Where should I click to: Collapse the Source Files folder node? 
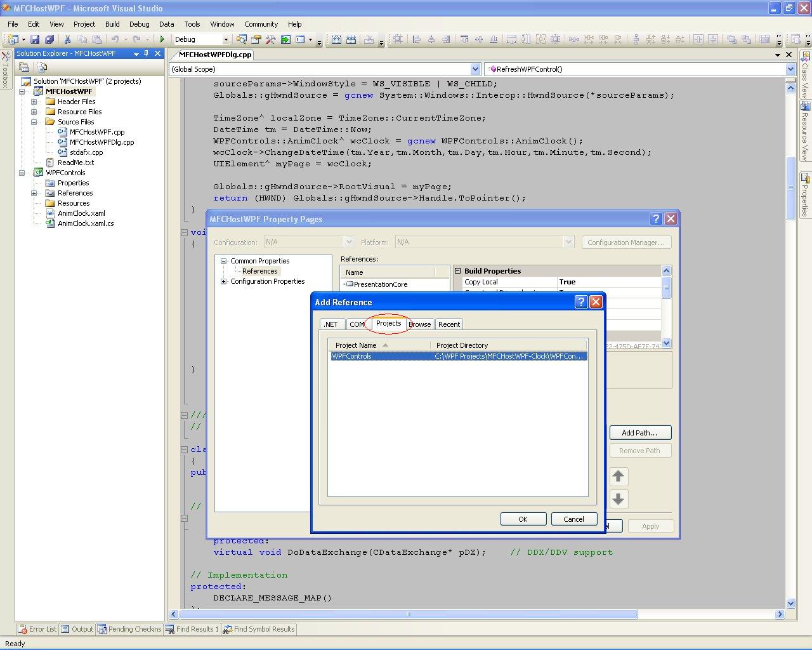(34, 122)
